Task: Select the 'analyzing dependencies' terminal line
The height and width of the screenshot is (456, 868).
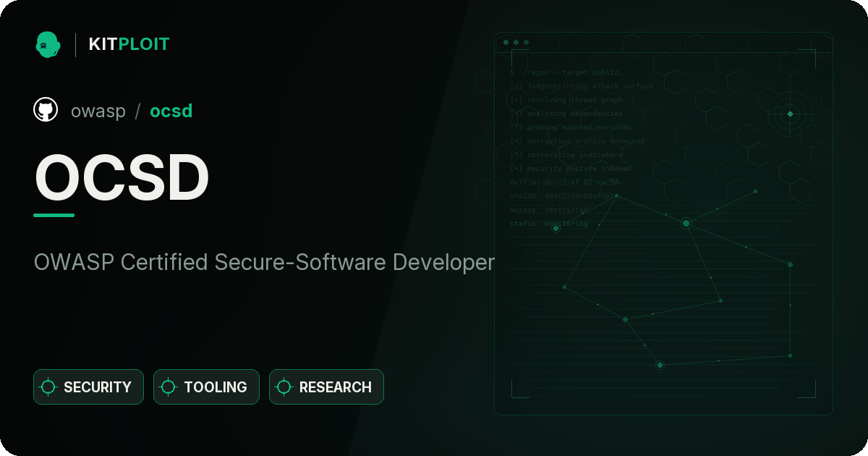Action: coord(566,114)
